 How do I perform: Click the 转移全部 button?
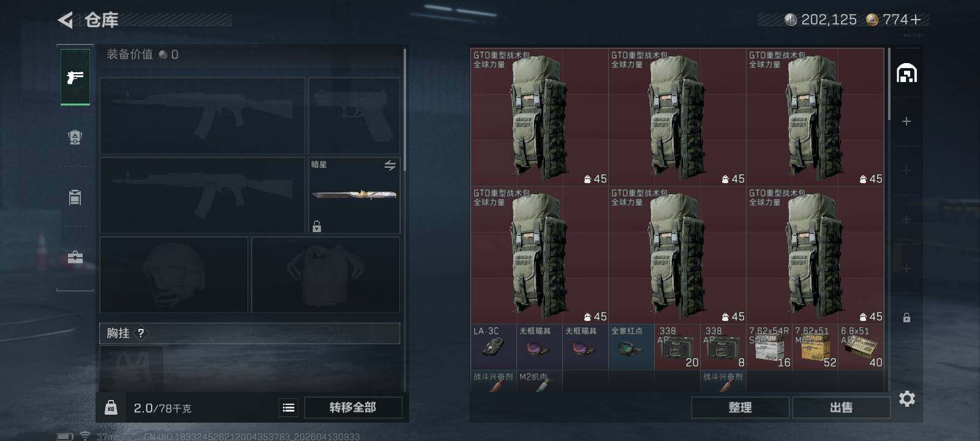pos(353,407)
